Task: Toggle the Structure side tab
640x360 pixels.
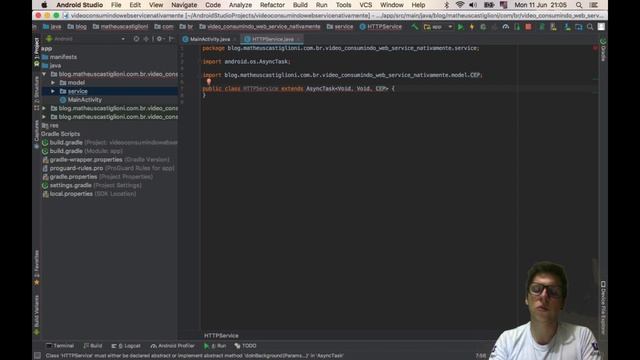Action: pos(37,93)
